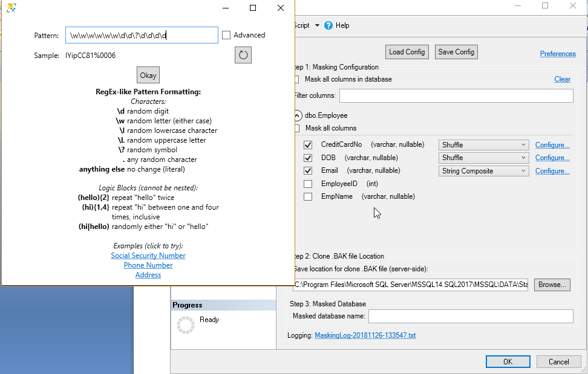This screenshot has height=374, width=588.
Task: Uncheck the CreditCardNo column checkbox
Action: pyautogui.click(x=308, y=145)
